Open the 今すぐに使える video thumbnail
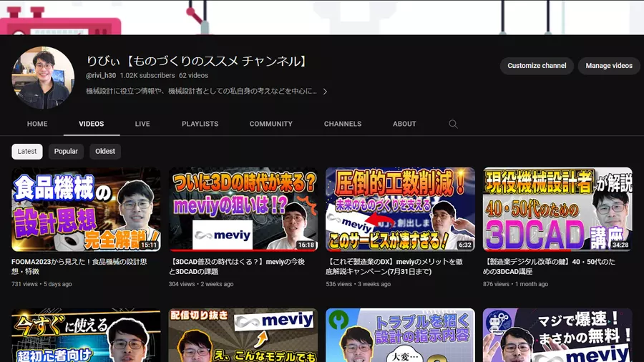Viewport: 644px width, 362px height. click(86, 336)
